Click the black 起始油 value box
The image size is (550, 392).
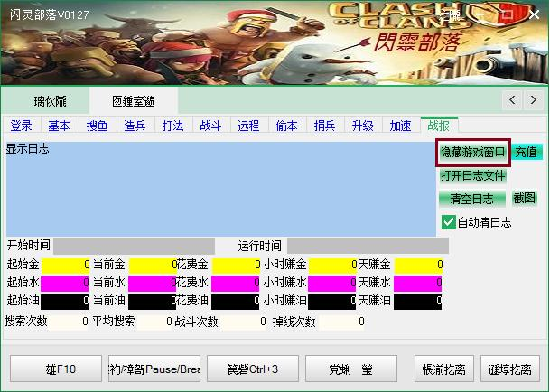(x=65, y=302)
